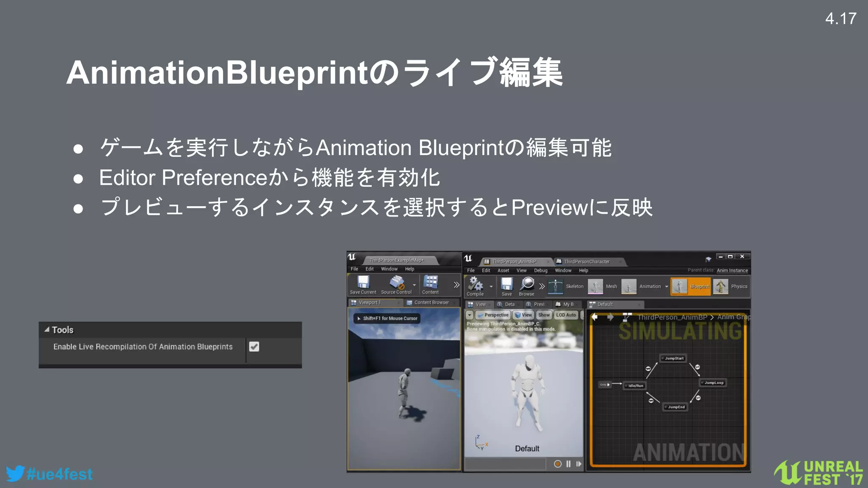Click the Twitter bird icon
Screen dimensions: 868x488
tap(15, 474)
